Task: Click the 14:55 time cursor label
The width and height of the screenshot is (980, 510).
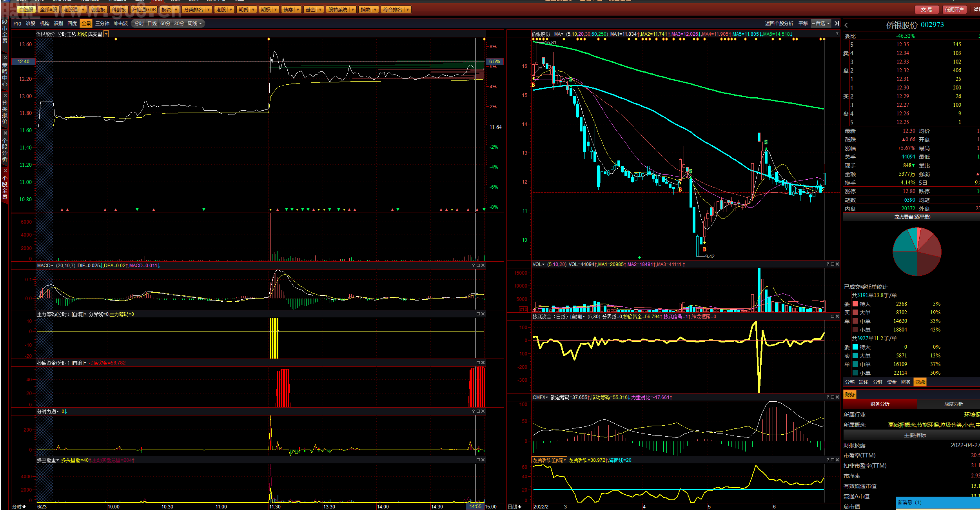Action: 475,506
